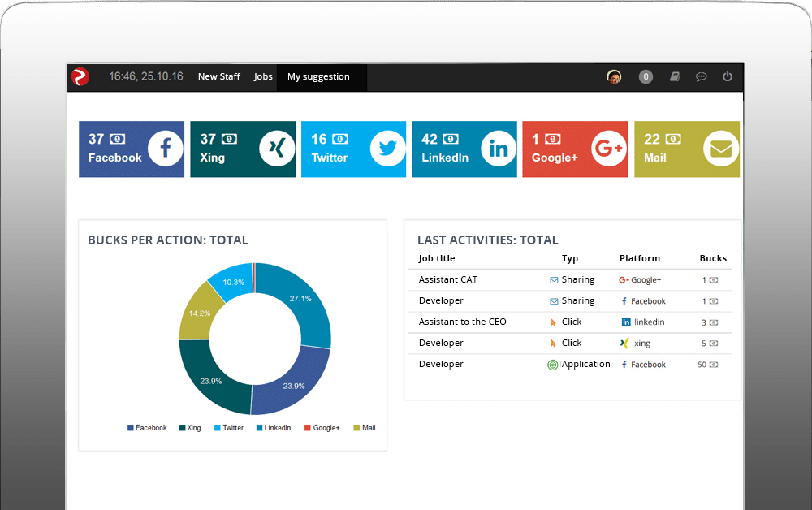Click the Google+ round logo on tile
This screenshot has height=510, width=812.
click(x=609, y=149)
